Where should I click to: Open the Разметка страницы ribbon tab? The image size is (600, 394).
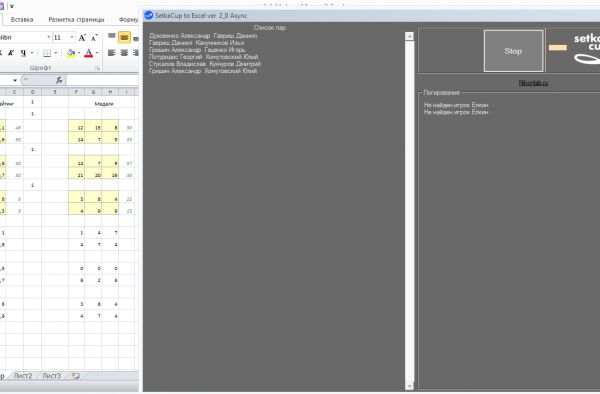coord(76,20)
